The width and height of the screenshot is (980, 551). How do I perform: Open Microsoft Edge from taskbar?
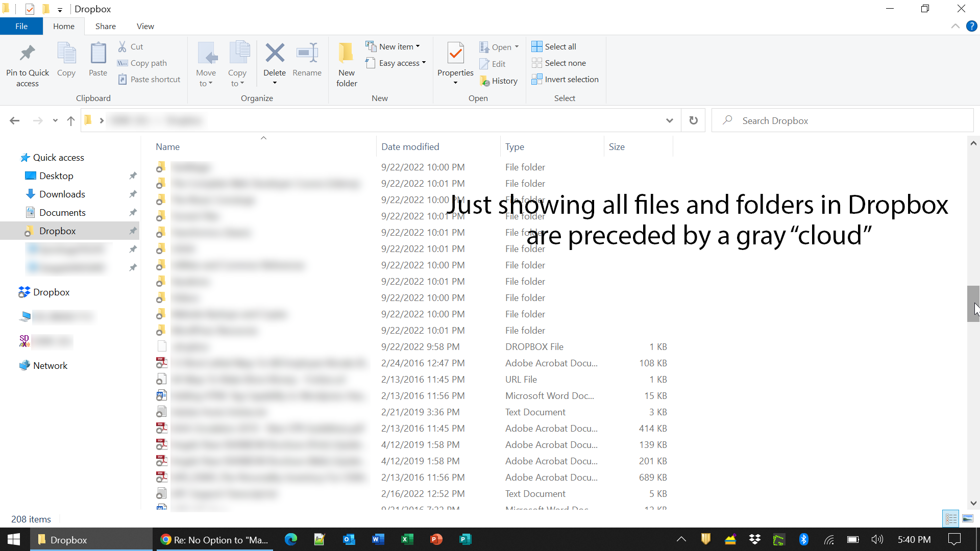[290, 539]
